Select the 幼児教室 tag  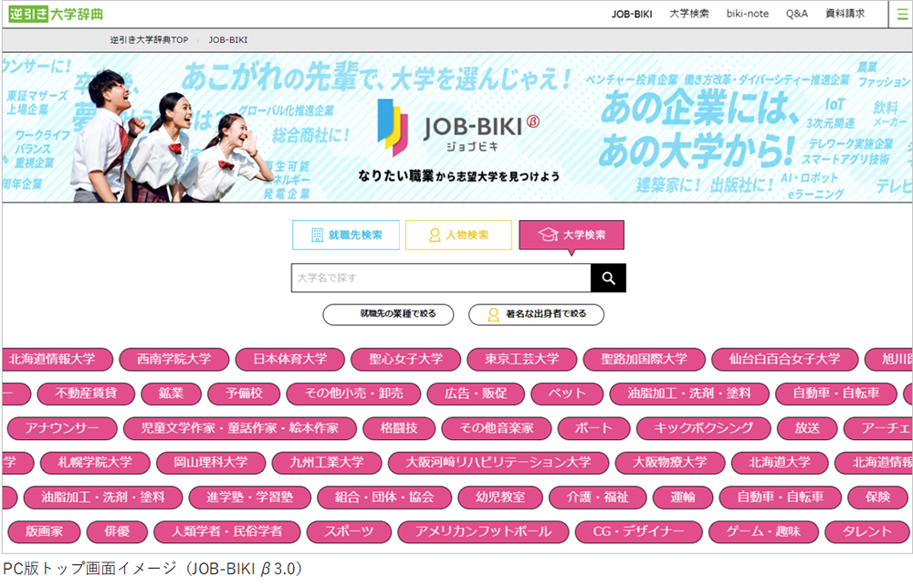point(500,498)
